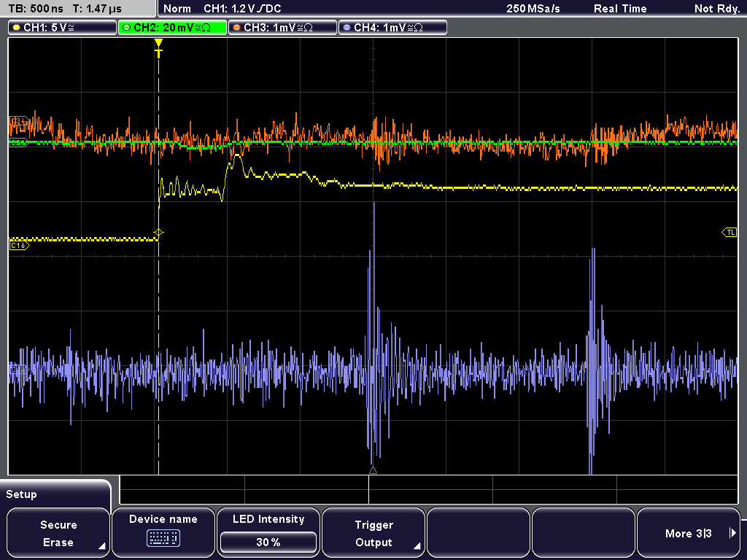The width and height of the screenshot is (747, 560).
Task: Open the Trigger Output submenu
Action: [373, 533]
